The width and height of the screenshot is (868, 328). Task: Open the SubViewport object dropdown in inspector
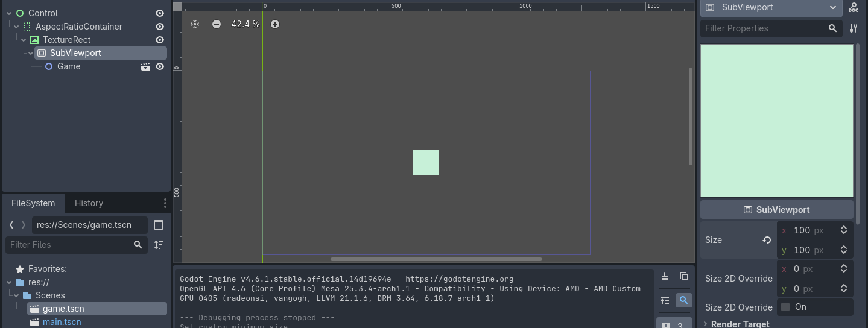[832, 8]
